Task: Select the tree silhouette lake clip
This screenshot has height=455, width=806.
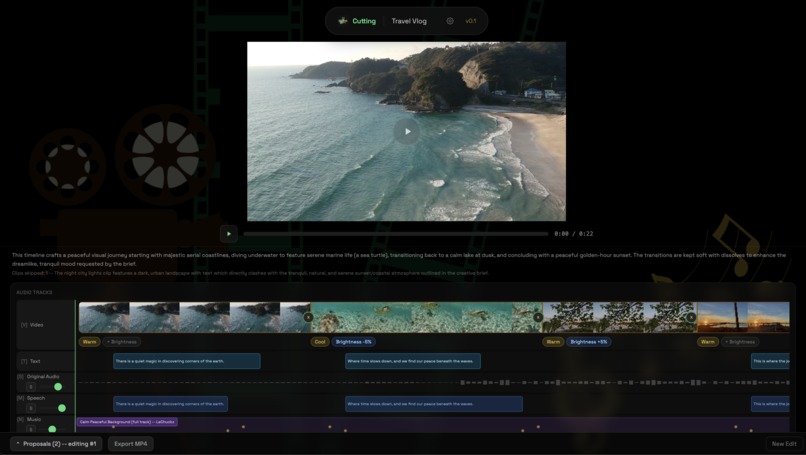Action: pyautogui.click(x=620, y=317)
